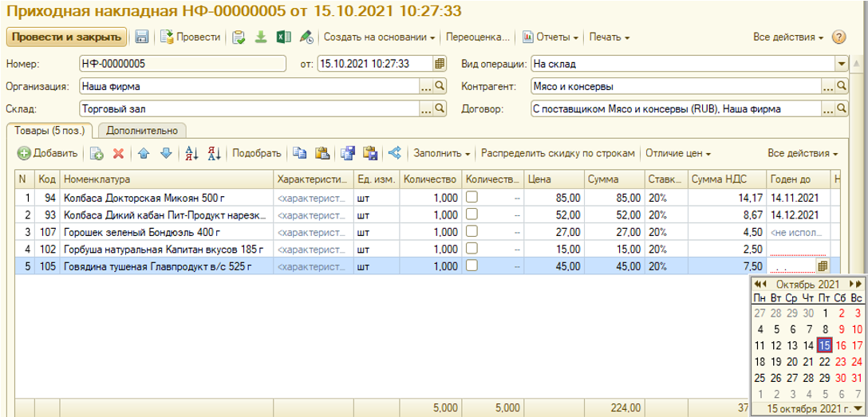Open calendar picker next to document date
The width and height of the screenshot is (868, 417).
(440, 64)
